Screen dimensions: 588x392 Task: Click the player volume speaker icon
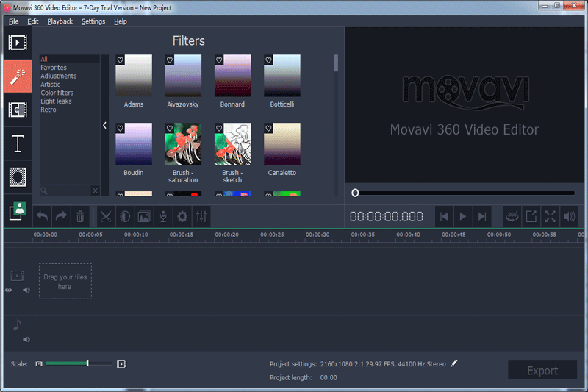click(569, 216)
